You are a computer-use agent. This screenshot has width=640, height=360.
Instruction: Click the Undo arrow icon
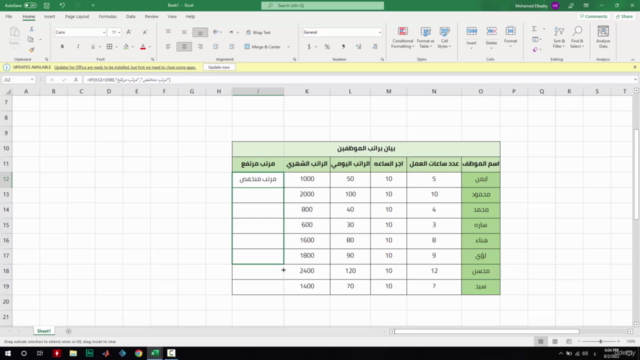coord(62,6)
